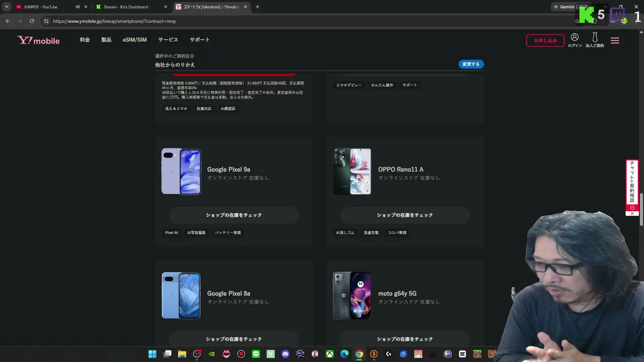Open Windows Start menu
The height and width of the screenshot is (362, 644).
tap(152, 354)
